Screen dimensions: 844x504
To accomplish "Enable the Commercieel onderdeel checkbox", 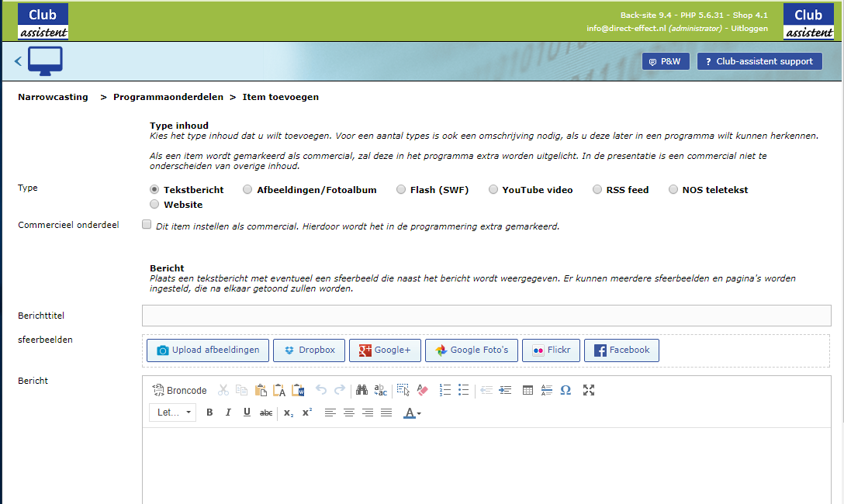I will point(147,225).
